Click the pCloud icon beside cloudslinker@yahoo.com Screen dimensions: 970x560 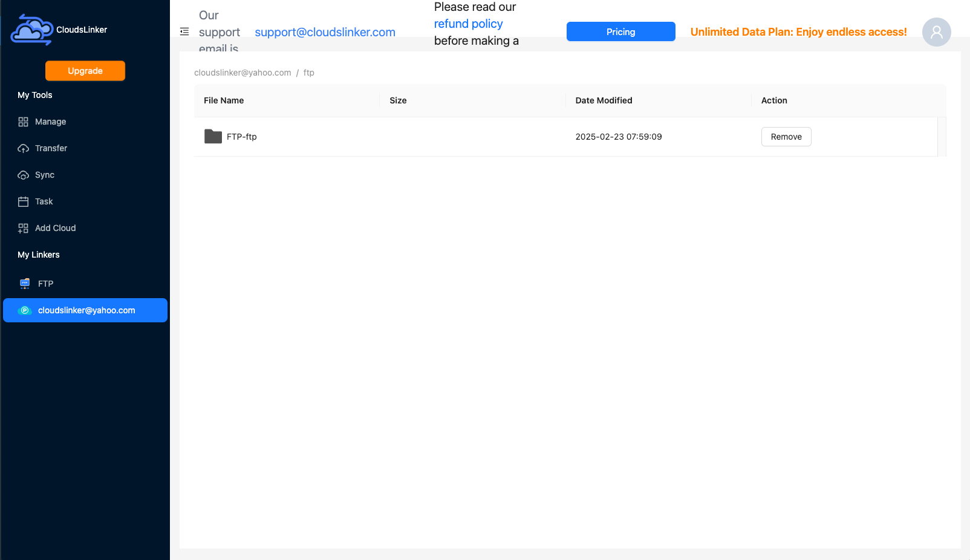pos(25,310)
